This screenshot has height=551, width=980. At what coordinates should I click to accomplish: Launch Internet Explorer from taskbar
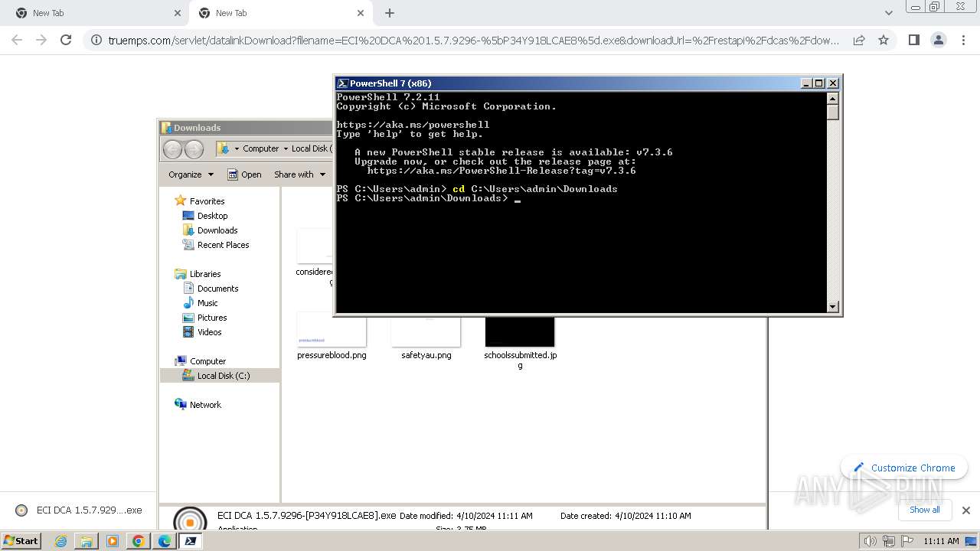point(61,541)
